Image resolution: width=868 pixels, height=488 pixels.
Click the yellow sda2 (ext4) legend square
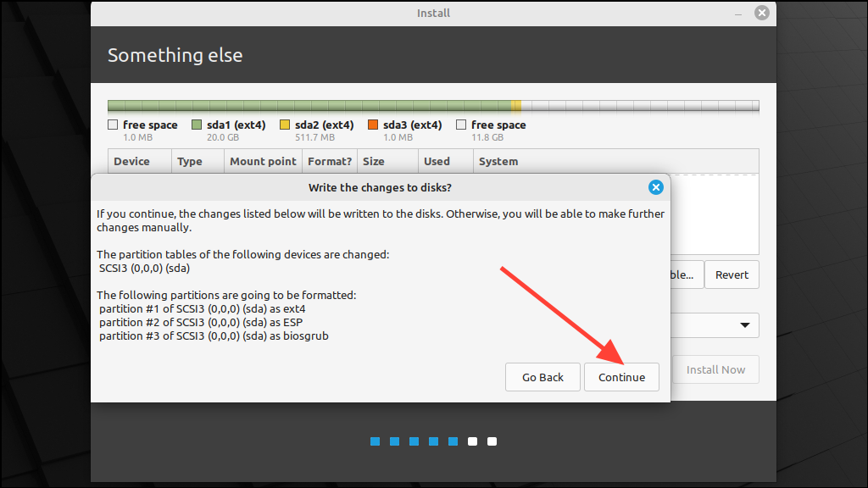click(284, 125)
